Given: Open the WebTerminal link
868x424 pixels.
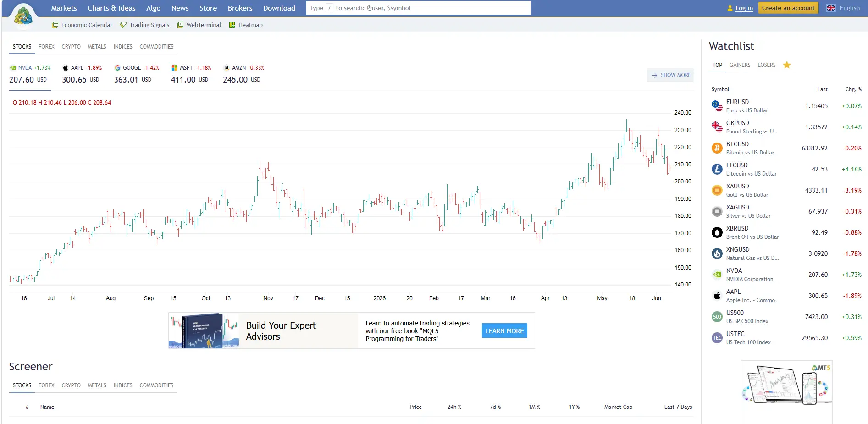Looking at the screenshot, I should (x=199, y=25).
